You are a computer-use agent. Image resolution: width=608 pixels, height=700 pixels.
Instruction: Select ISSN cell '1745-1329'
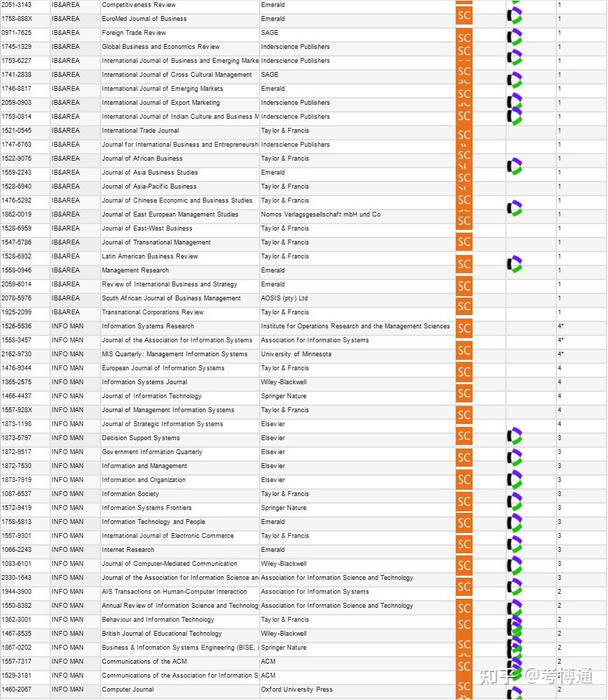(x=17, y=46)
